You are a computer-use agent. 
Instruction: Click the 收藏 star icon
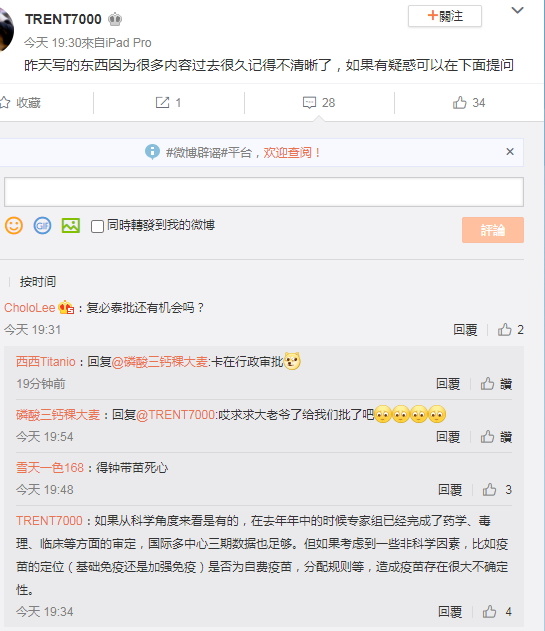pos(5,103)
